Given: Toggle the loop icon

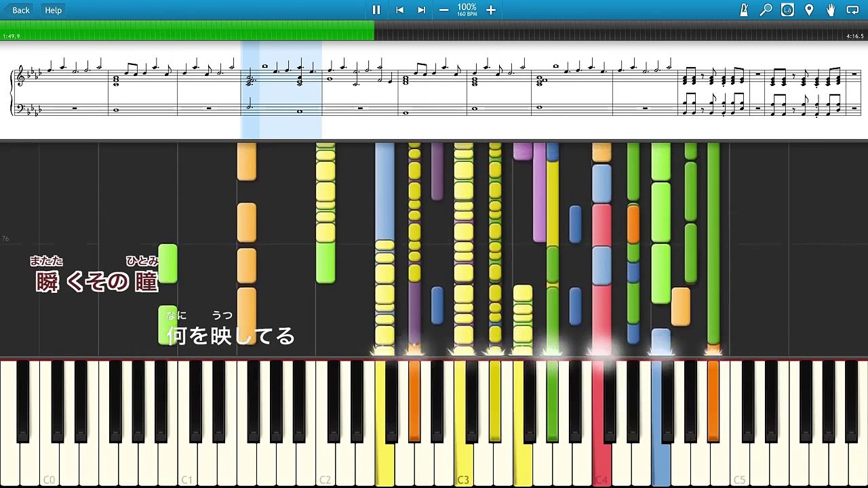Looking at the screenshot, I should click(853, 9).
